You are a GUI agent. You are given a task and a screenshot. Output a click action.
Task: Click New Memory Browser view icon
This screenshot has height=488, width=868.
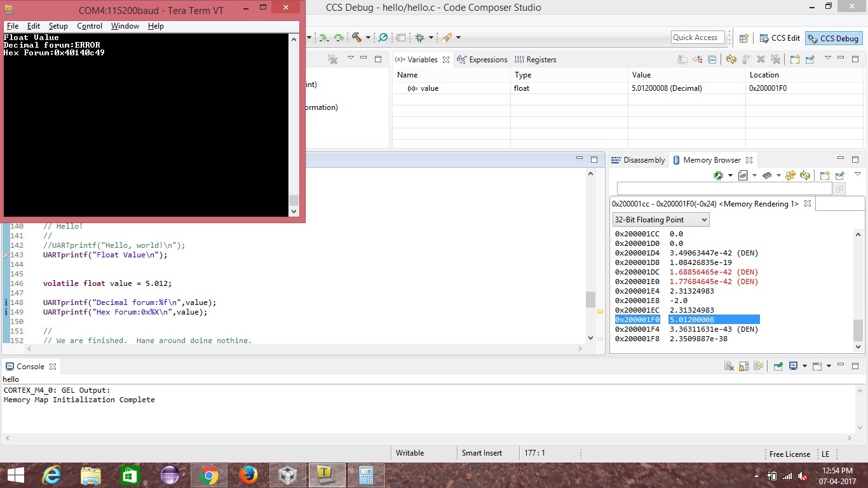tap(825, 175)
